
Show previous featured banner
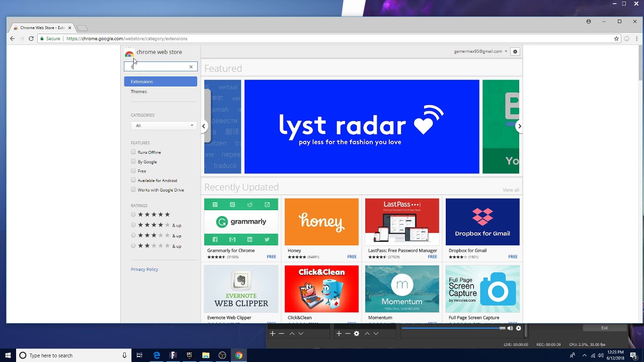[x=204, y=126]
